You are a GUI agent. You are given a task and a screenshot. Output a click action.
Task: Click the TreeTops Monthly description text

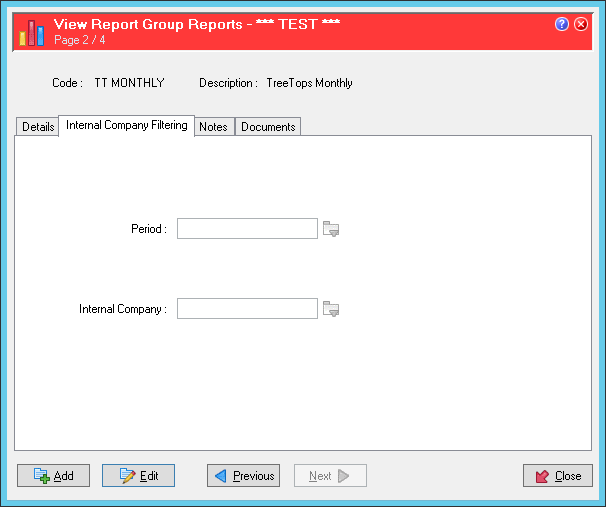[x=309, y=83]
